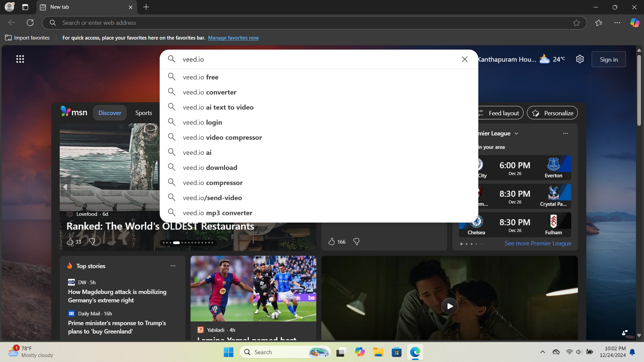Open the Chelsea vs Fulham match
The image size is (644, 362).
pyautogui.click(x=515, y=225)
